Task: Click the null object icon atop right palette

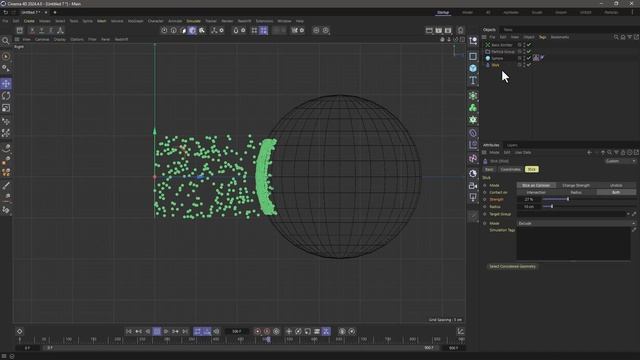Action: (x=473, y=40)
